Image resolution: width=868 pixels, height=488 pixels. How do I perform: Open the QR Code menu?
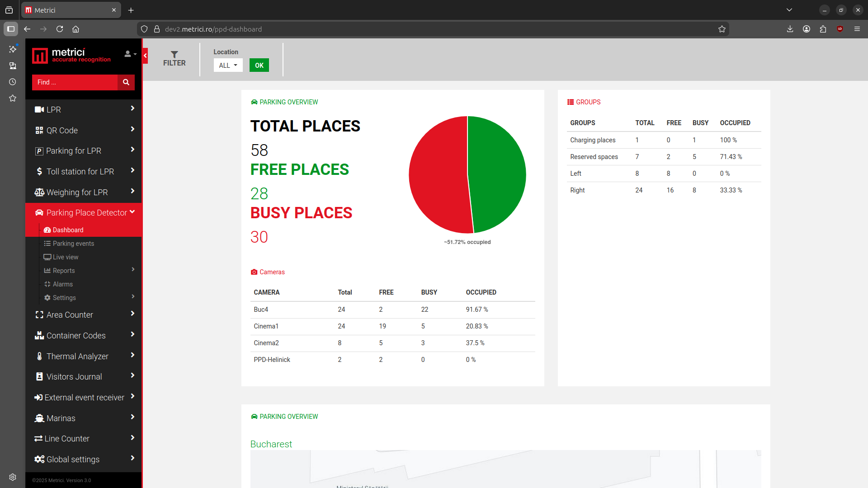84,130
